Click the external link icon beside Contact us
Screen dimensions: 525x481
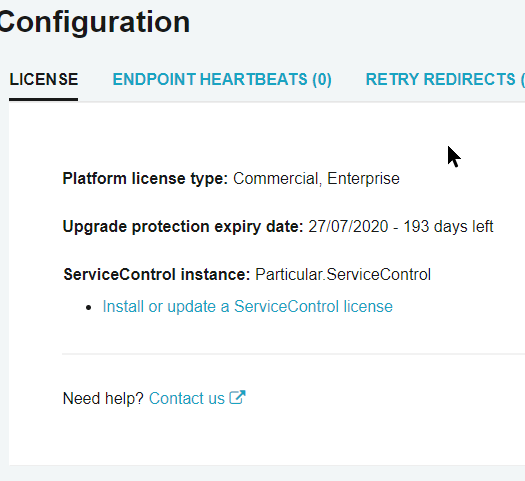pos(237,398)
